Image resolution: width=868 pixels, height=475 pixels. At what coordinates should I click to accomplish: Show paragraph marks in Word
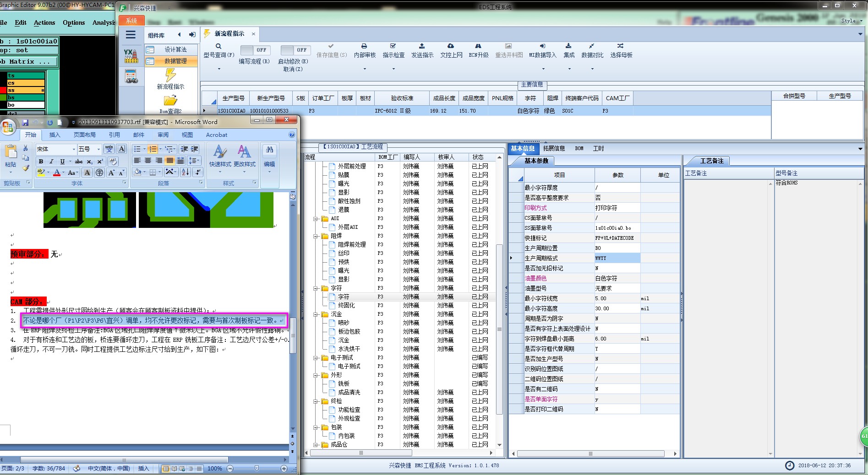pos(198,172)
